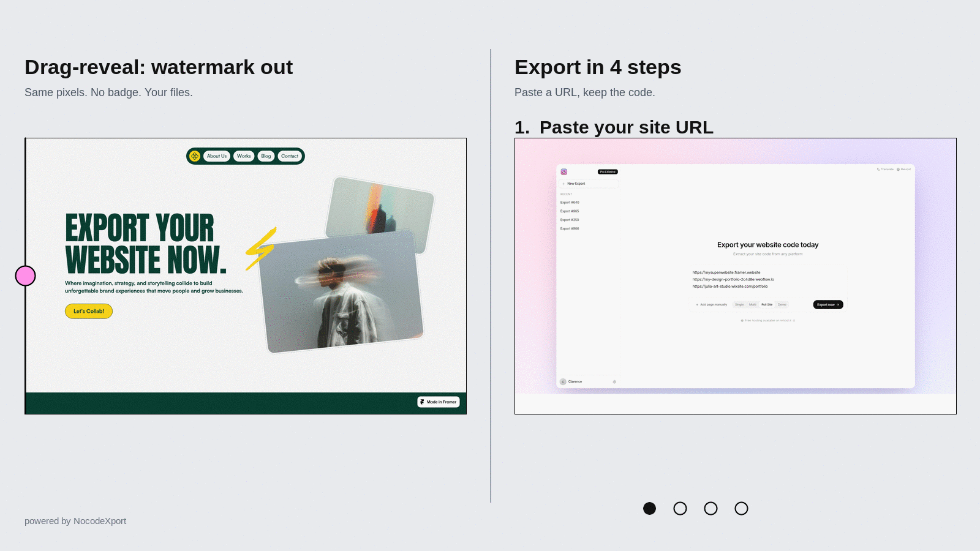The height and width of the screenshot is (551, 980).
Task: Click New Export in sidebar
Action: (x=576, y=184)
